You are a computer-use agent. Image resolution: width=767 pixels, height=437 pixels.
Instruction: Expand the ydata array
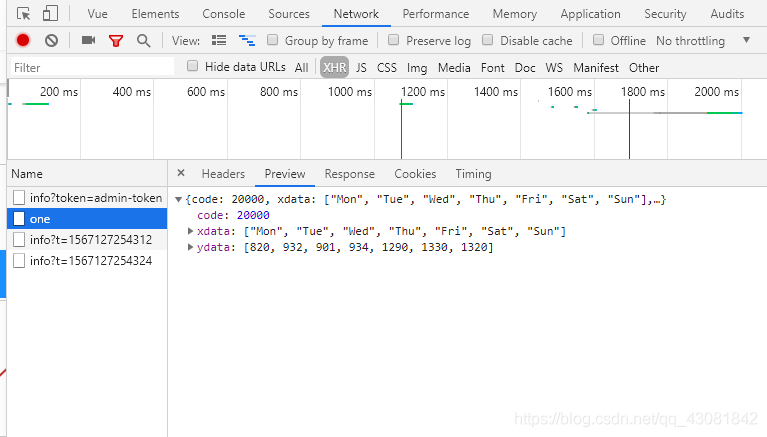[190, 247]
